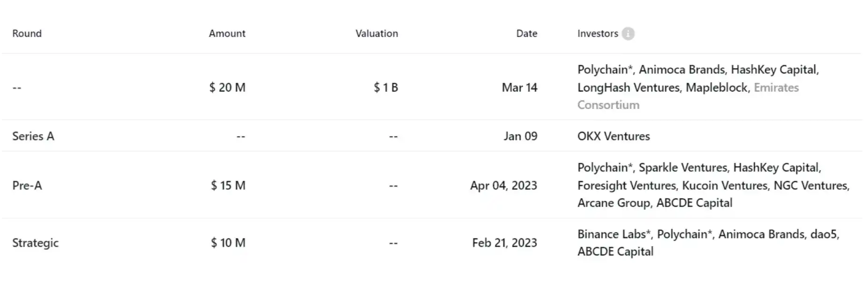Image resolution: width=868 pixels, height=283 pixels.
Task: Open the OKX Ventures investor link
Action: tap(613, 136)
